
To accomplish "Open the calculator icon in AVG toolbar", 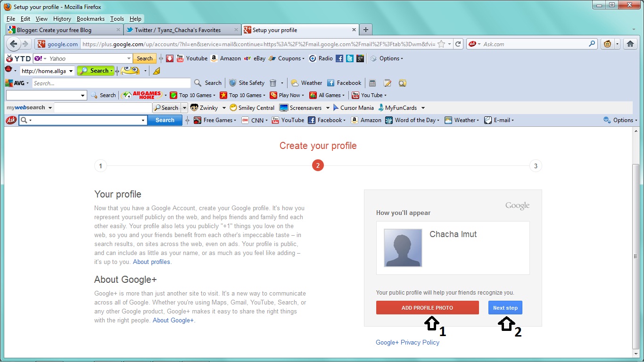I will tap(372, 83).
